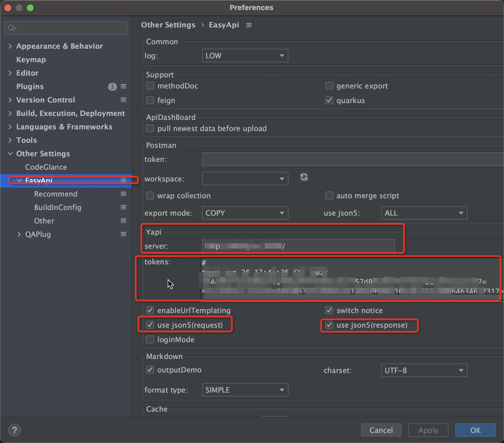This screenshot has width=504, height=443.
Task: Click the magnifier in the settings search field
Action: point(11,28)
